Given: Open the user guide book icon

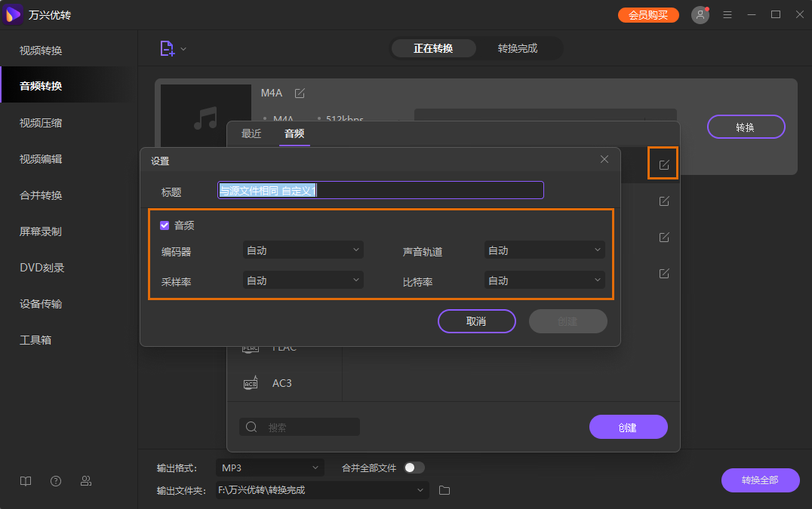Looking at the screenshot, I should coord(25,480).
